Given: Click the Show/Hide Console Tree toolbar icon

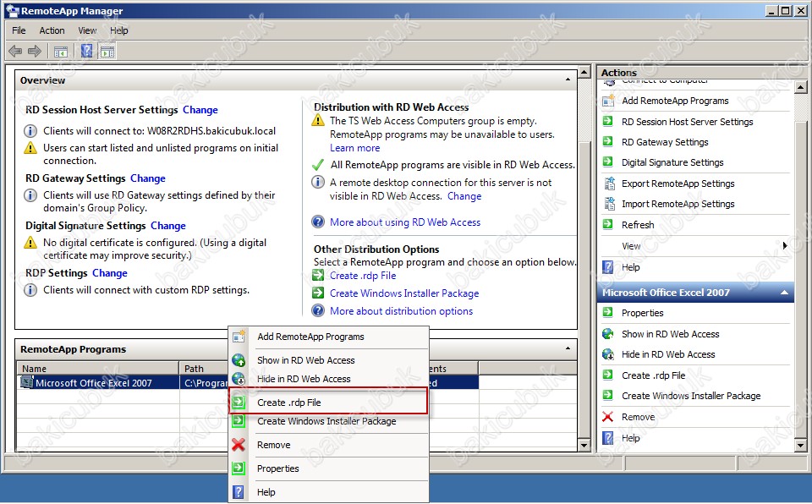Looking at the screenshot, I should point(61,52).
